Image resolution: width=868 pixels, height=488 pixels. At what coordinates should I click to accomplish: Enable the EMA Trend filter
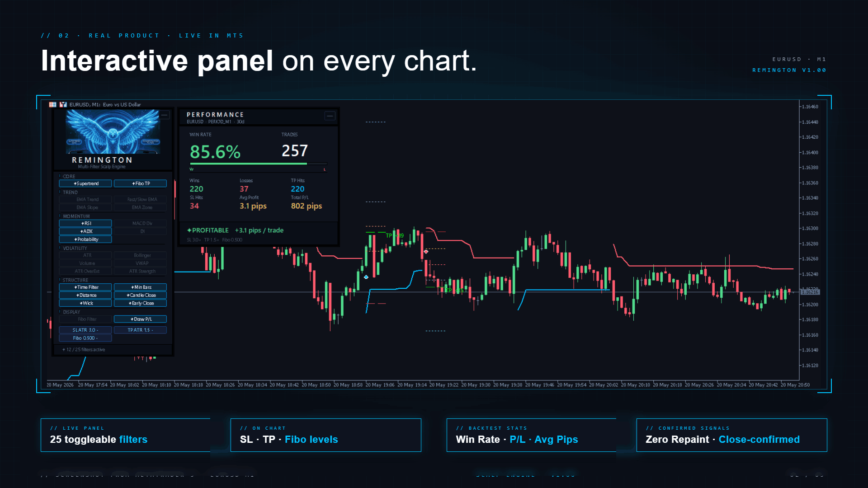(85, 199)
